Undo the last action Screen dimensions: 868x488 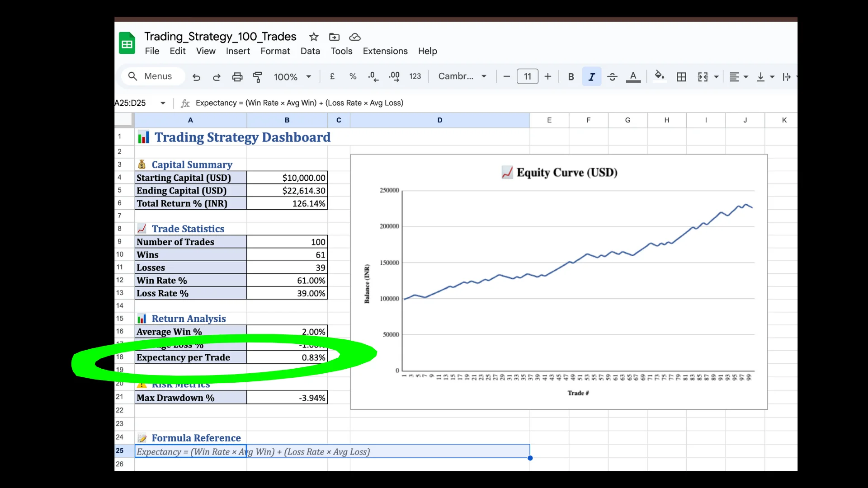(196, 77)
